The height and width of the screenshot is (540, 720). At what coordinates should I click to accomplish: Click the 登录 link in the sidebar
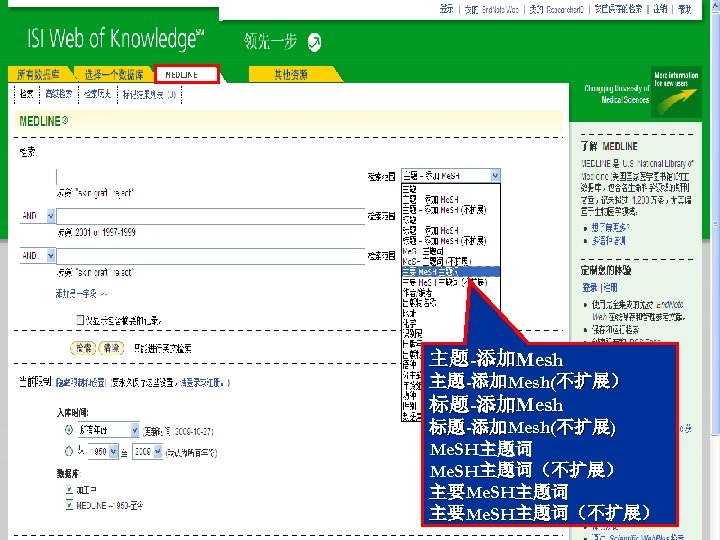pyautogui.click(x=590, y=287)
